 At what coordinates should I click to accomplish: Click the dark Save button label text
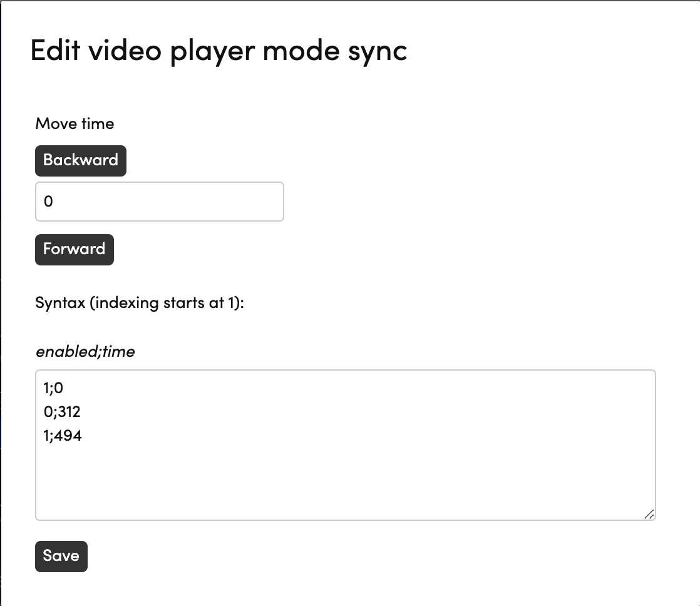pos(61,556)
